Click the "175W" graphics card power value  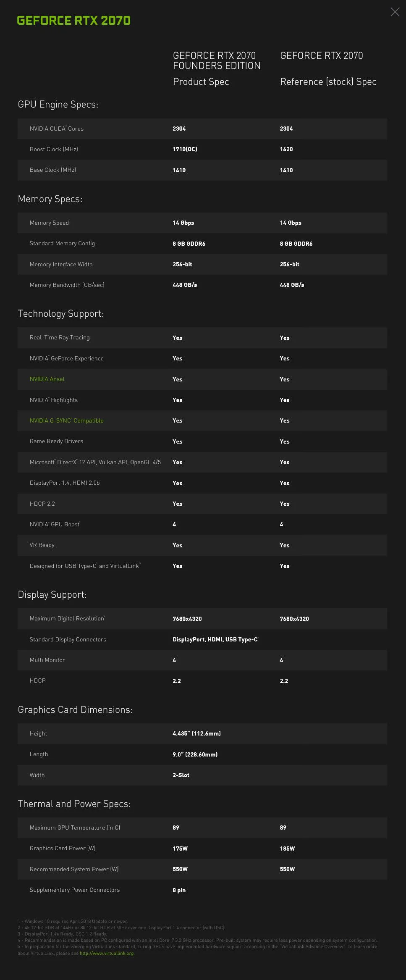pyautogui.click(x=180, y=849)
